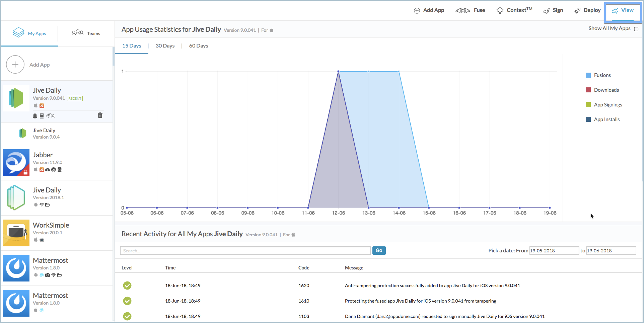Click the chart data point at 14-06 peak

pos(399,71)
